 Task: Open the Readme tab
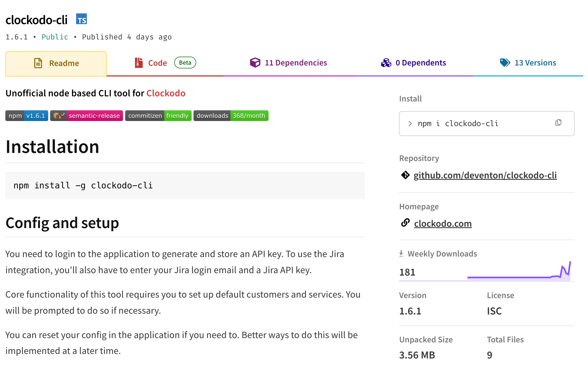point(56,64)
